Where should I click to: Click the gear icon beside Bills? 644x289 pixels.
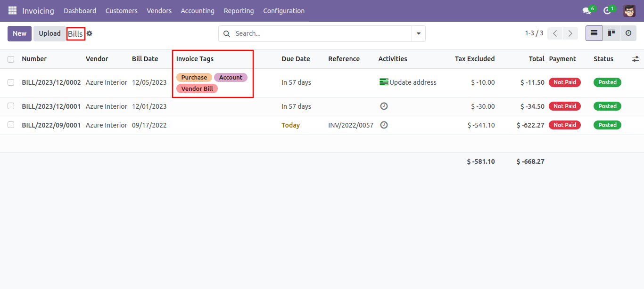tap(89, 33)
